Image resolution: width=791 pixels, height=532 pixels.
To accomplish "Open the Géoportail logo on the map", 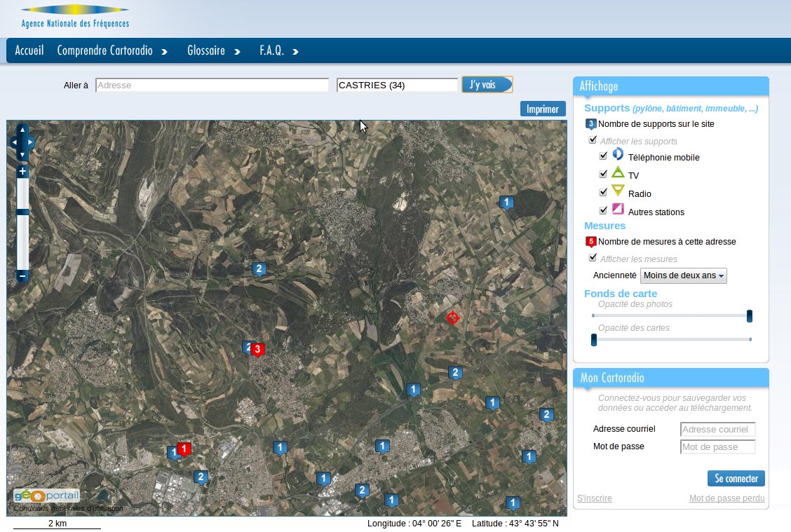I will (x=46, y=496).
